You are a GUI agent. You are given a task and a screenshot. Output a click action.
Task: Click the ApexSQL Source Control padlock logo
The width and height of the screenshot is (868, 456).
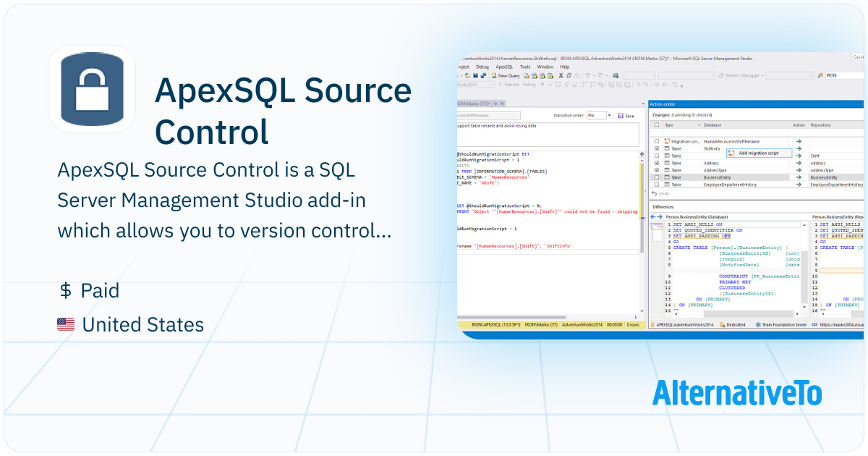coord(91,89)
